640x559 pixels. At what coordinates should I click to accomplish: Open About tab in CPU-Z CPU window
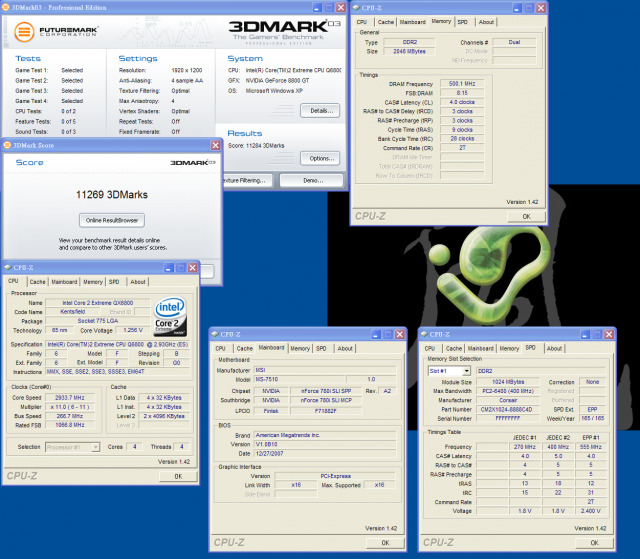(x=138, y=282)
